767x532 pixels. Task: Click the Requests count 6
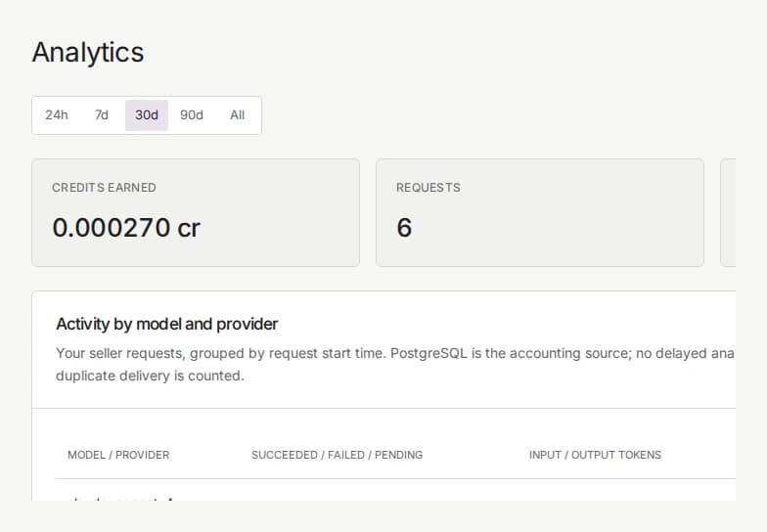pos(404,228)
